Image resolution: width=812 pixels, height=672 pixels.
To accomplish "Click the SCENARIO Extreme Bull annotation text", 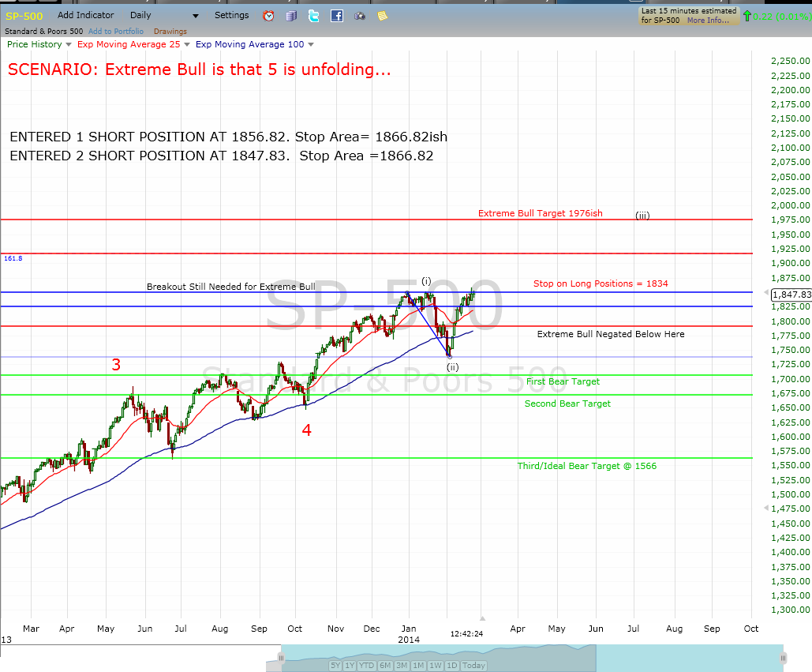I will click(200, 69).
